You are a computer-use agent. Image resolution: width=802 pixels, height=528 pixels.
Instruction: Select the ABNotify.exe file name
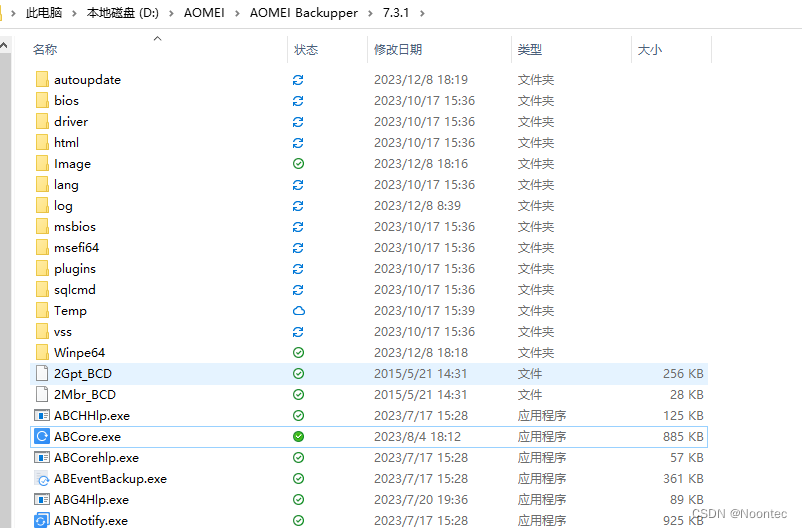(91, 521)
